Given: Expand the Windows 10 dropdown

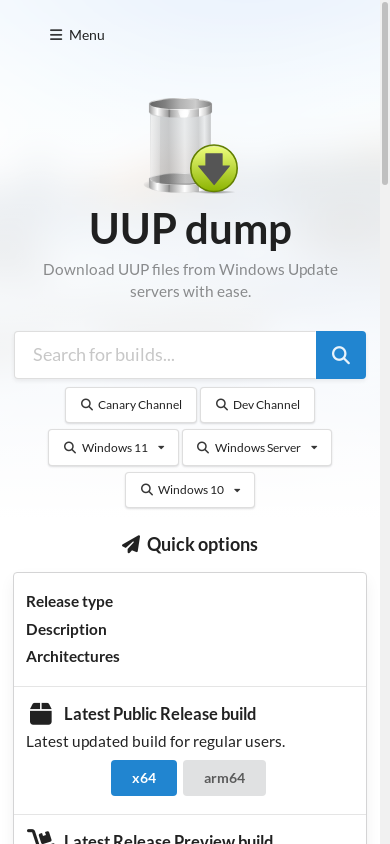Looking at the screenshot, I should pyautogui.click(x=190, y=490).
